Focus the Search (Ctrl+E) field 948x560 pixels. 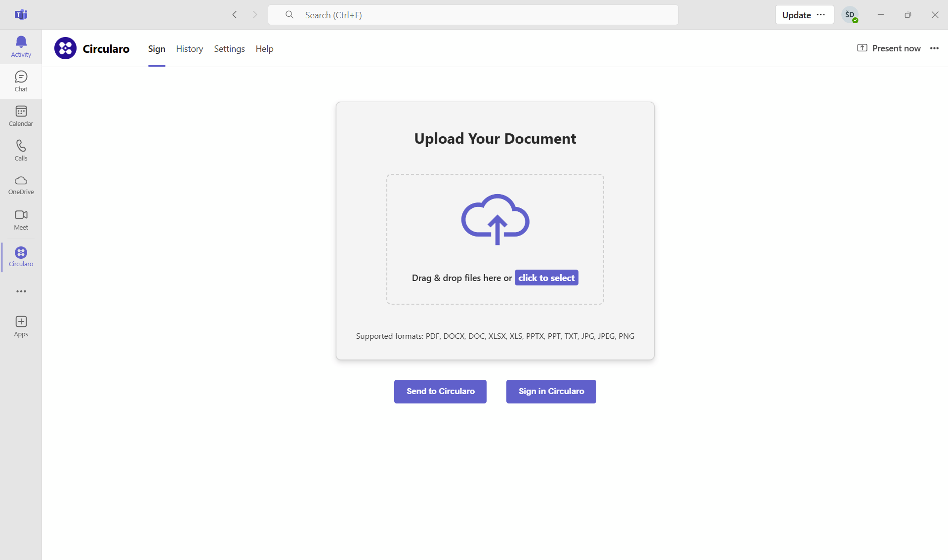click(473, 15)
